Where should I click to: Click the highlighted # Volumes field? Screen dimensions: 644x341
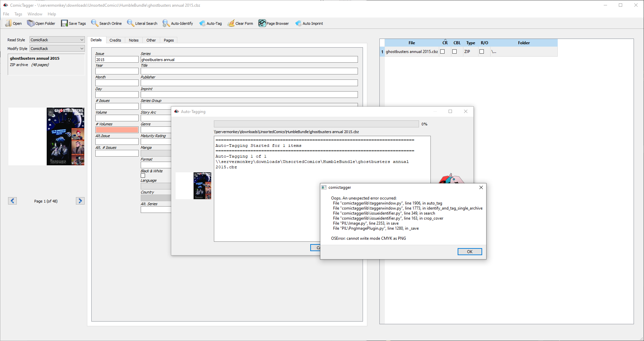(117, 130)
